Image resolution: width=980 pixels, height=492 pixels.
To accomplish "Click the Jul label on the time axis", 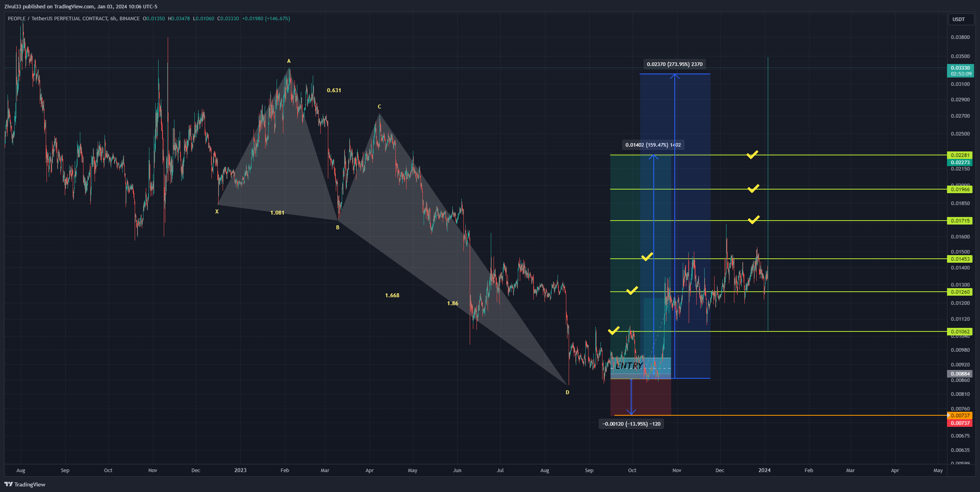I will click(500, 470).
